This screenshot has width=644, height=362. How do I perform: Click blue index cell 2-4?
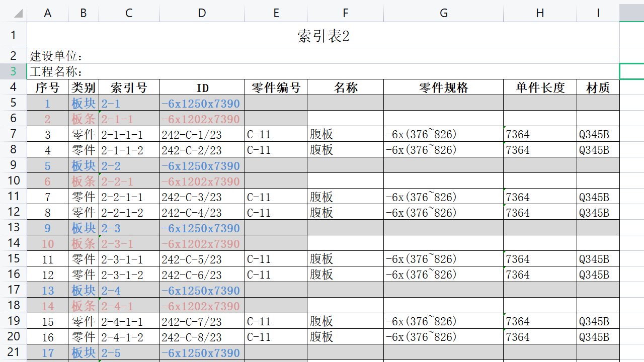click(x=129, y=290)
